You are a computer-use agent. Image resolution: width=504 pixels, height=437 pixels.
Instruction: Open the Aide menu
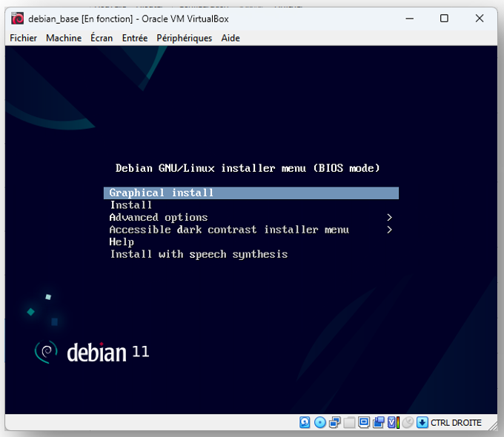231,38
